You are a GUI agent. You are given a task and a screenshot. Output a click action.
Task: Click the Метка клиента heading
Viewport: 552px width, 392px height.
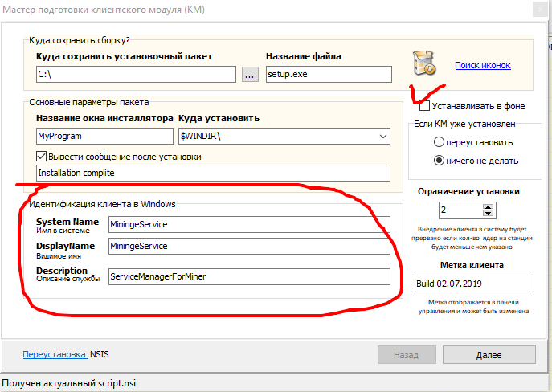point(472,265)
